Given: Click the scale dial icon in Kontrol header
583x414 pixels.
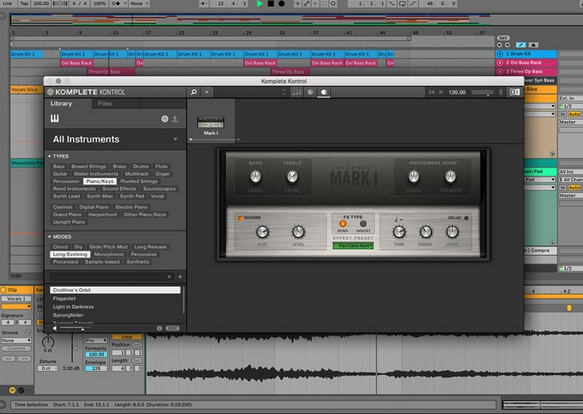Looking at the screenshot, I should (x=310, y=92).
